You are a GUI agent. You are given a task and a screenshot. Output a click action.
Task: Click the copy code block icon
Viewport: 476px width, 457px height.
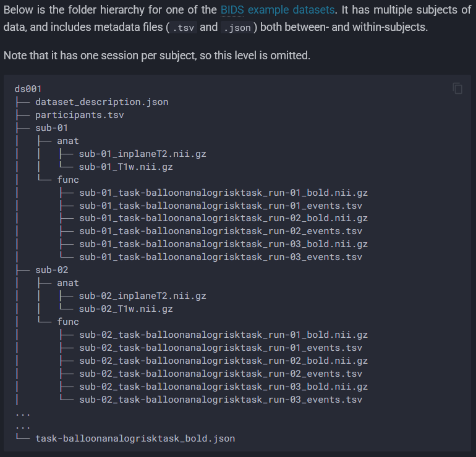tap(457, 88)
